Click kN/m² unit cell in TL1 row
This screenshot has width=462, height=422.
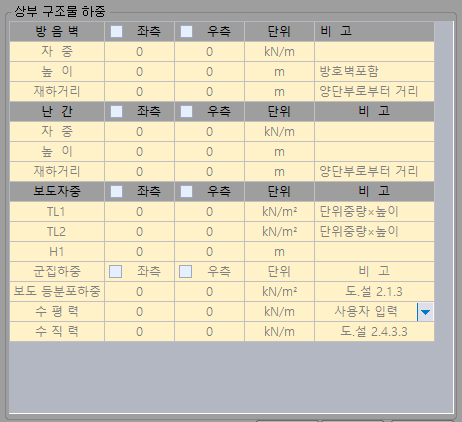coord(279,212)
